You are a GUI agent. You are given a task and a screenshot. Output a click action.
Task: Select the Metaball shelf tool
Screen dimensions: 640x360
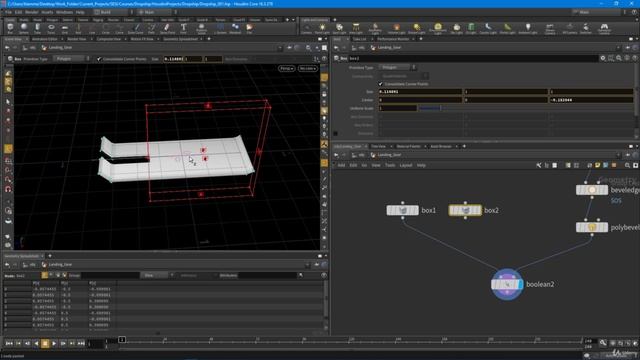pos(235,29)
